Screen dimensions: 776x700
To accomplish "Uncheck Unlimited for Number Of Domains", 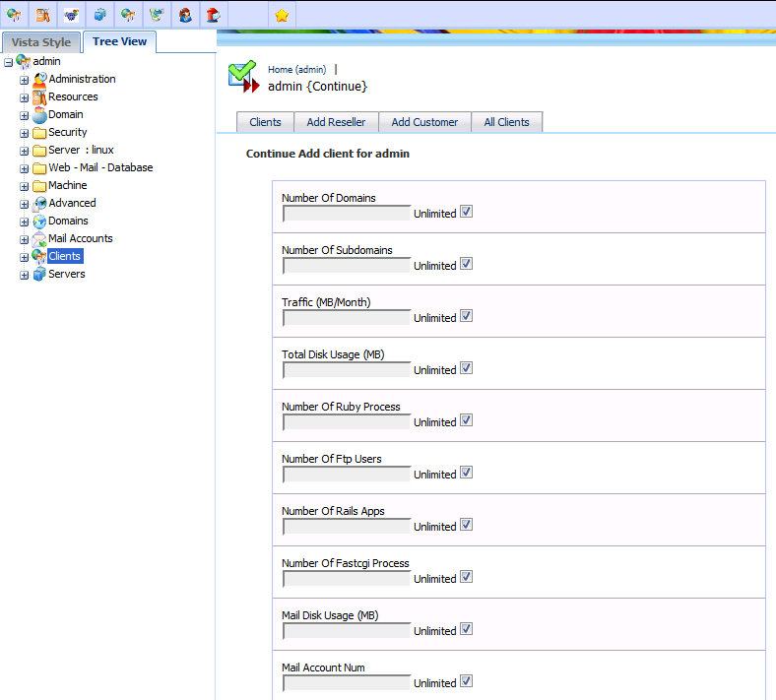I will coord(466,212).
